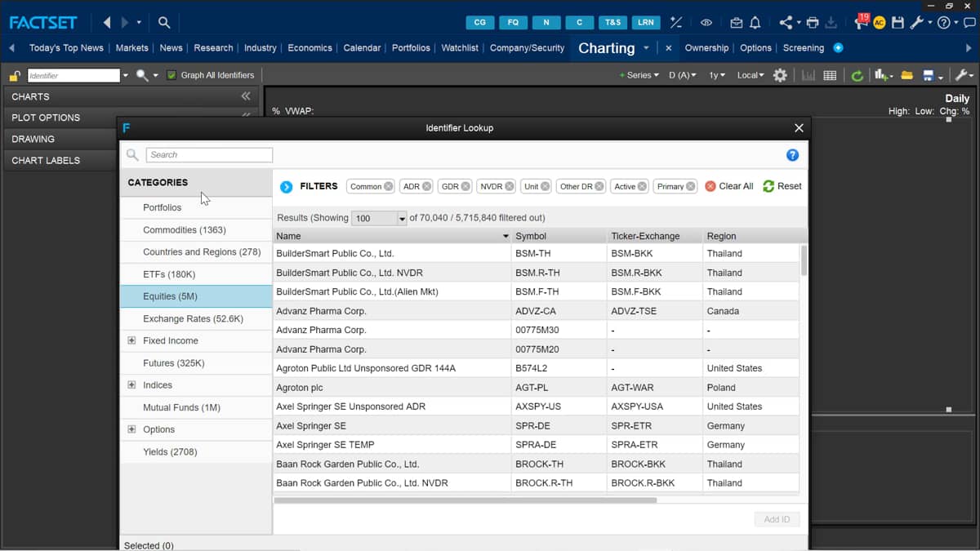Click the Search field in Identifier Lookup
This screenshot has width=980, height=551.
(x=209, y=155)
